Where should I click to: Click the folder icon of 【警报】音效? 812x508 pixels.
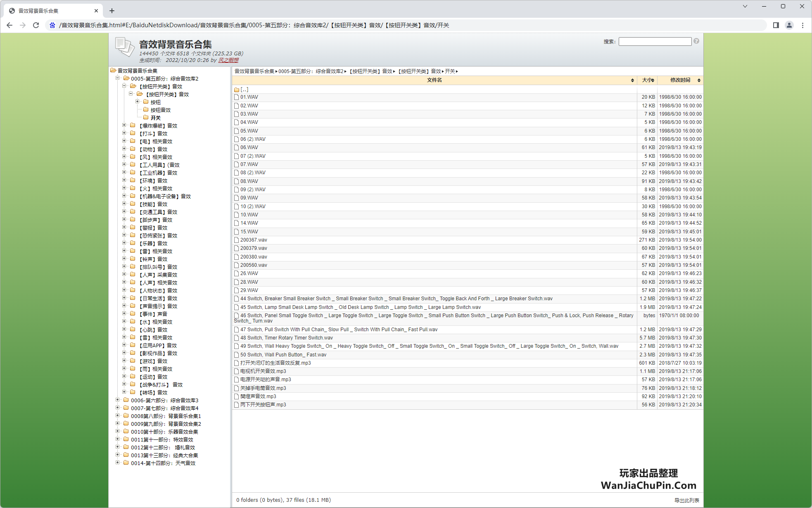tap(133, 227)
